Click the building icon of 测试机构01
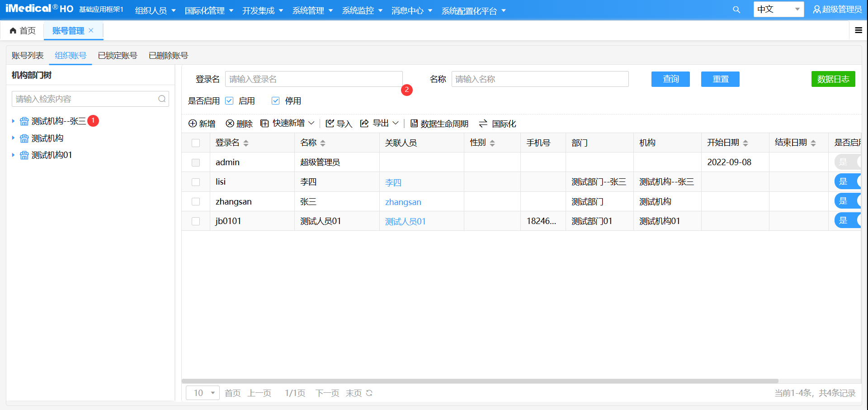 [x=24, y=155]
